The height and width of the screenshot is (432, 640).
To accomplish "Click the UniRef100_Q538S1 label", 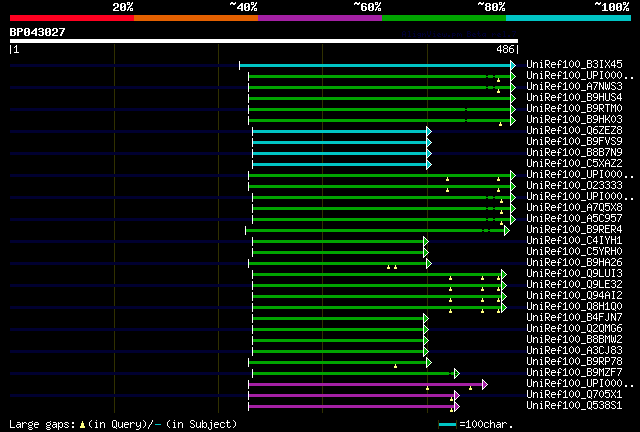I will tap(574, 406).
